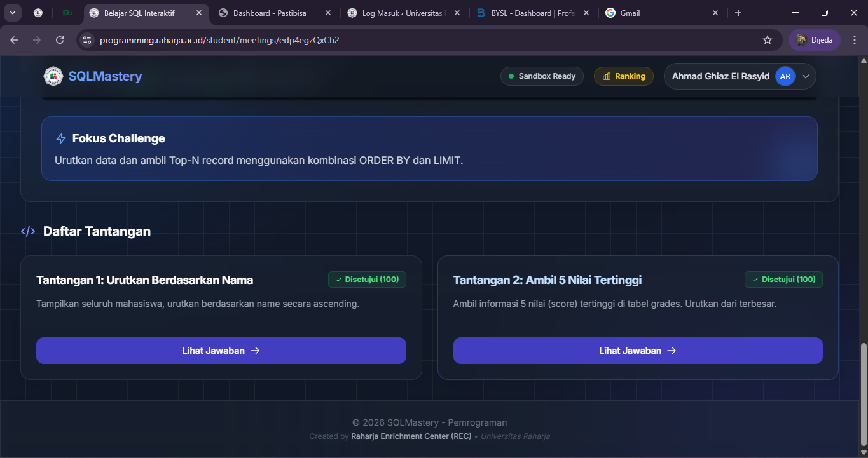Open new browser tab with plus
868x458 pixels.
[x=738, y=13]
